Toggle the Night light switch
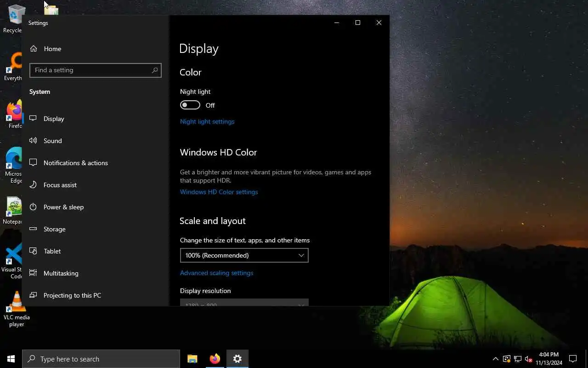The height and width of the screenshot is (368, 588). click(x=190, y=105)
